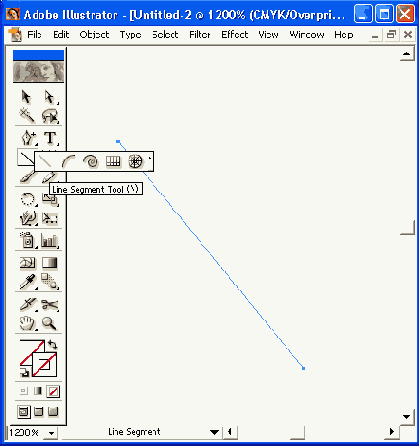
Task: Select the Slice tool
Action: pyautogui.click(x=28, y=304)
